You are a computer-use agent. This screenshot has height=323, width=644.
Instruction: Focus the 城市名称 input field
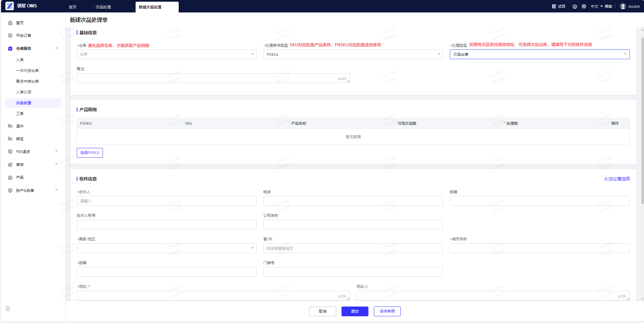pos(540,248)
